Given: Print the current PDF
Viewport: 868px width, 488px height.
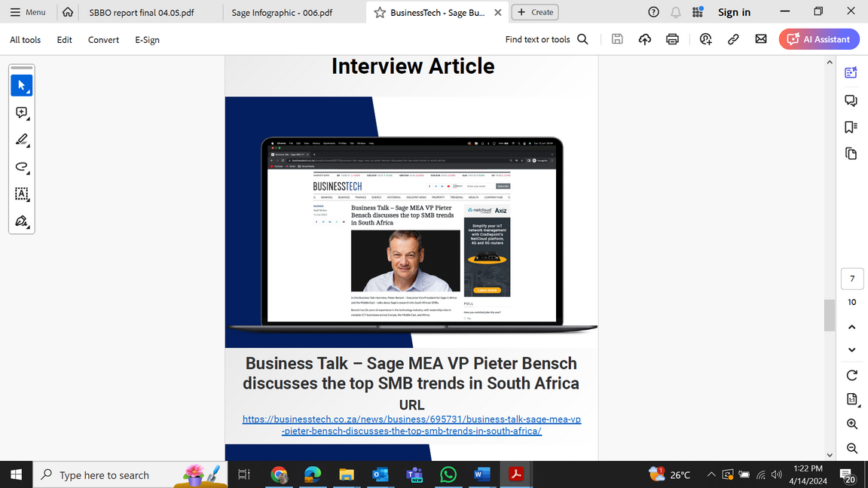Looking at the screenshot, I should pos(672,39).
